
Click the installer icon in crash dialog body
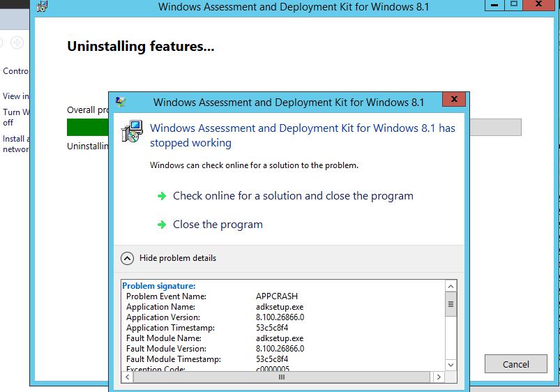[132, 131]
